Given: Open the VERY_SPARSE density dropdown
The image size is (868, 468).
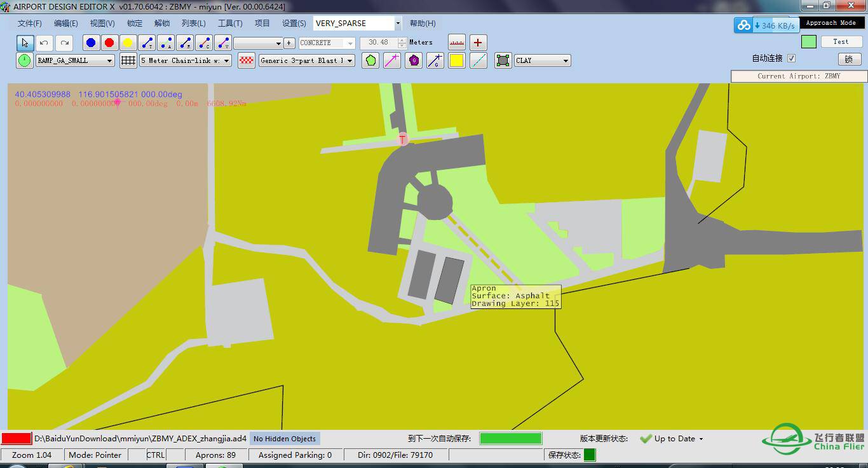Looking at the screenshot, I should tap(398, 24).
